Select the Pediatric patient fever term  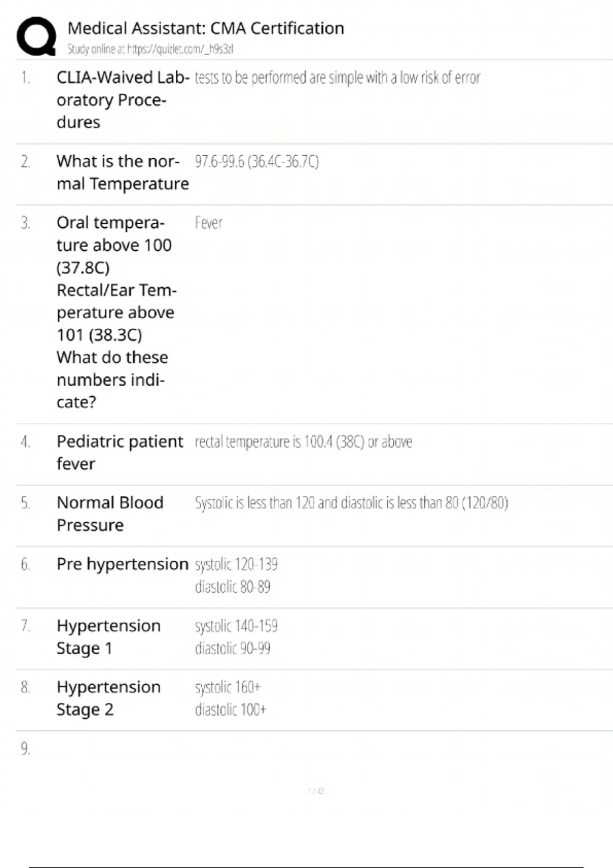tap(120, 452)
